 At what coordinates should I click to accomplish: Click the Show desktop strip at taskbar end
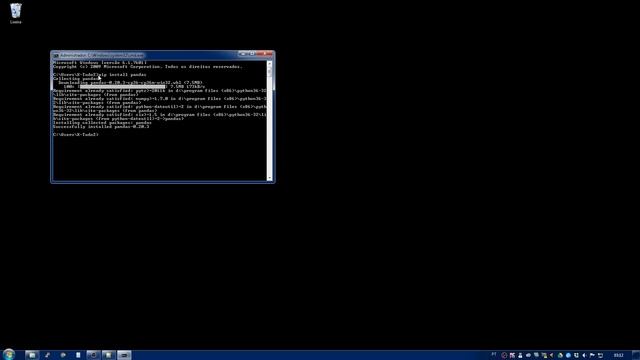point(636,355)
